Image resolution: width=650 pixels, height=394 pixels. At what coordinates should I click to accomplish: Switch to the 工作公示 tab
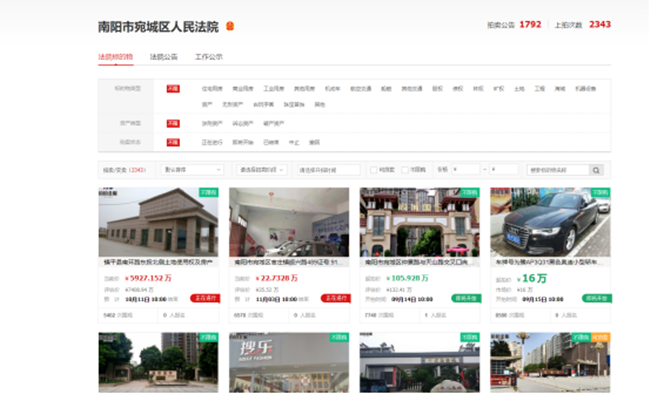pos(209,57)
